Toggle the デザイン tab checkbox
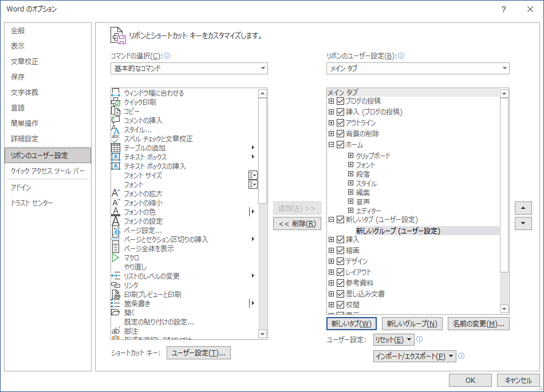Screen dimensions: 544x392 click(x=340, y=261)
